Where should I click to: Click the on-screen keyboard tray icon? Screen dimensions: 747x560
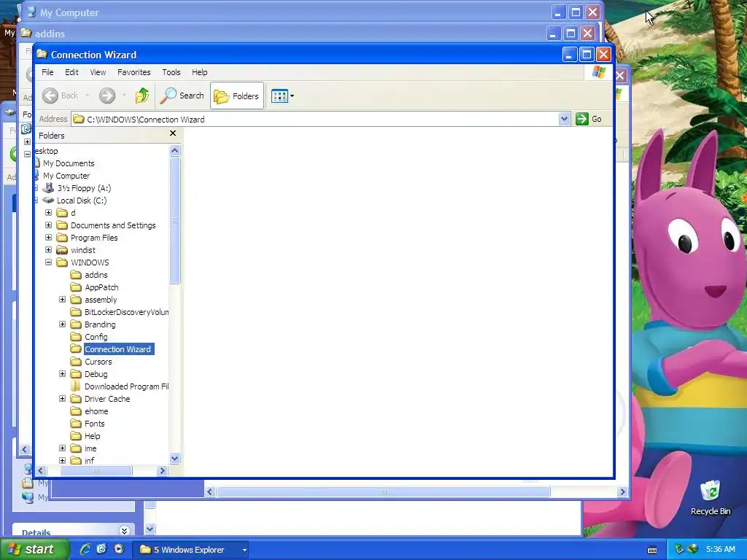(652, 550)
